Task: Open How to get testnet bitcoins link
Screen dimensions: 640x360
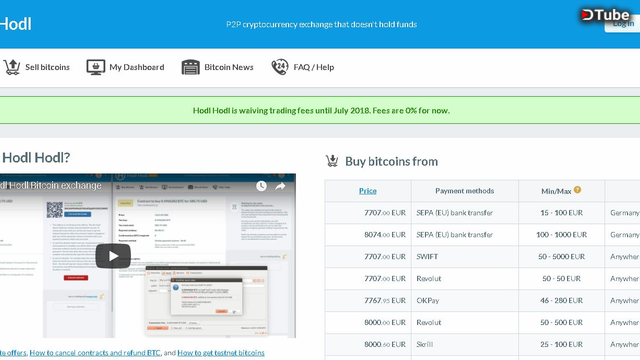Action: (221, 353)
